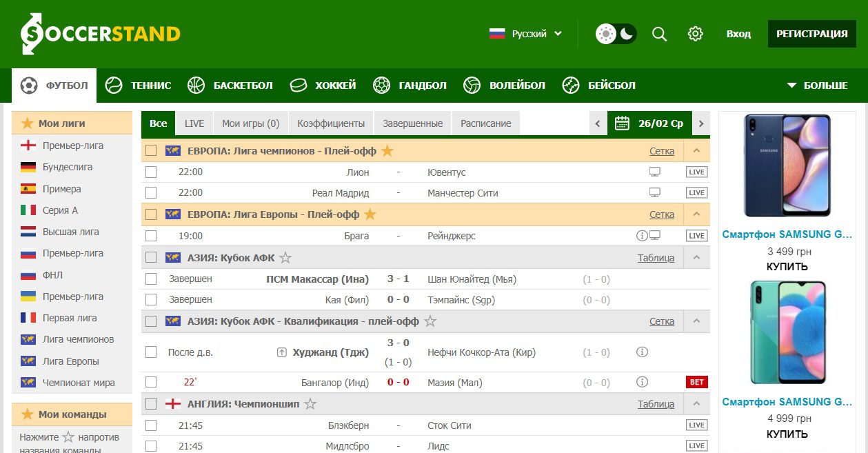Switch to the Расписание tab

(x=486, y=123)
